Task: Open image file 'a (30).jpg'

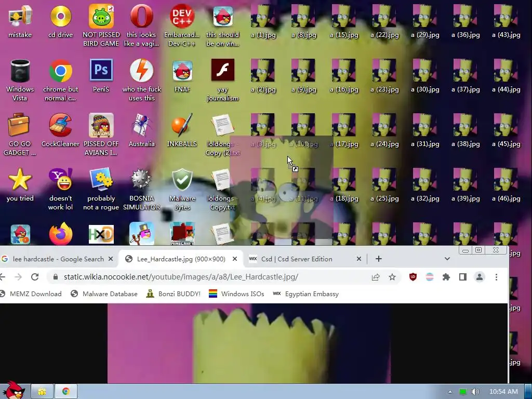Action: pos(425,76)
